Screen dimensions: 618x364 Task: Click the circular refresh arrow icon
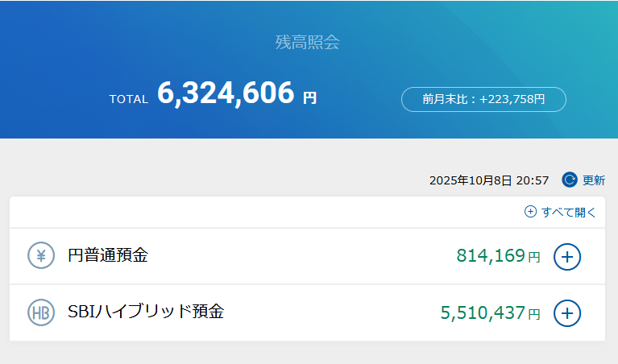tap(570, 180)
